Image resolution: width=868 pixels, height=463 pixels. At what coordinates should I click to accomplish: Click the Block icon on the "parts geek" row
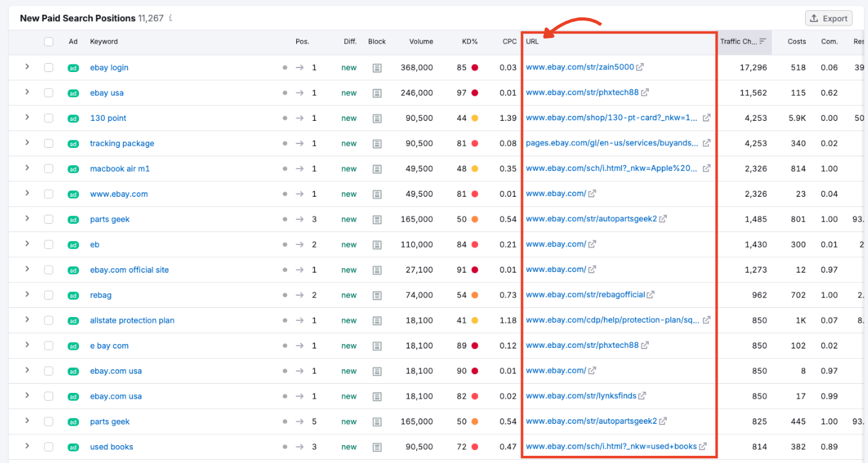(377, 219)
